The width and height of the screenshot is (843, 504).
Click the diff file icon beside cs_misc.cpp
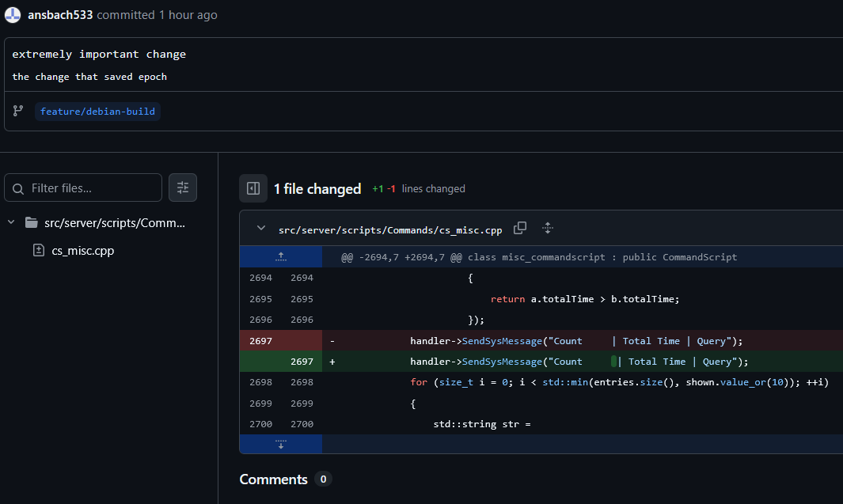(x=39, y=250)
